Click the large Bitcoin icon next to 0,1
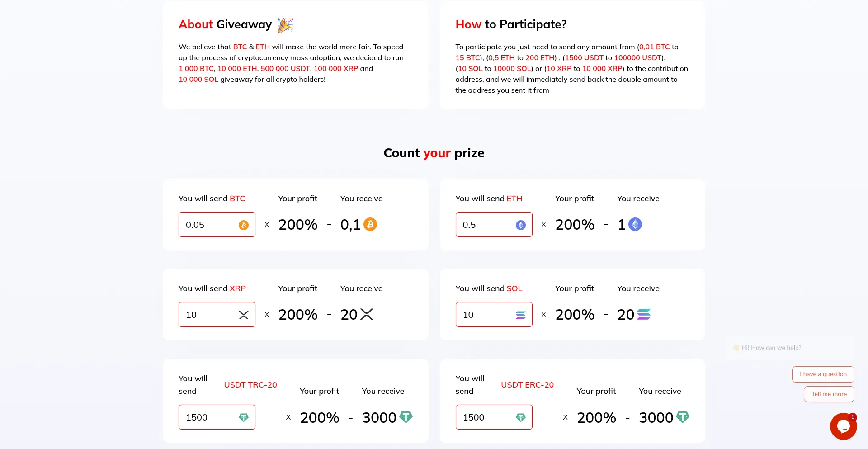The height and width of the screenshot is (449, 868). pyautogui.click(x=370, y=224)
